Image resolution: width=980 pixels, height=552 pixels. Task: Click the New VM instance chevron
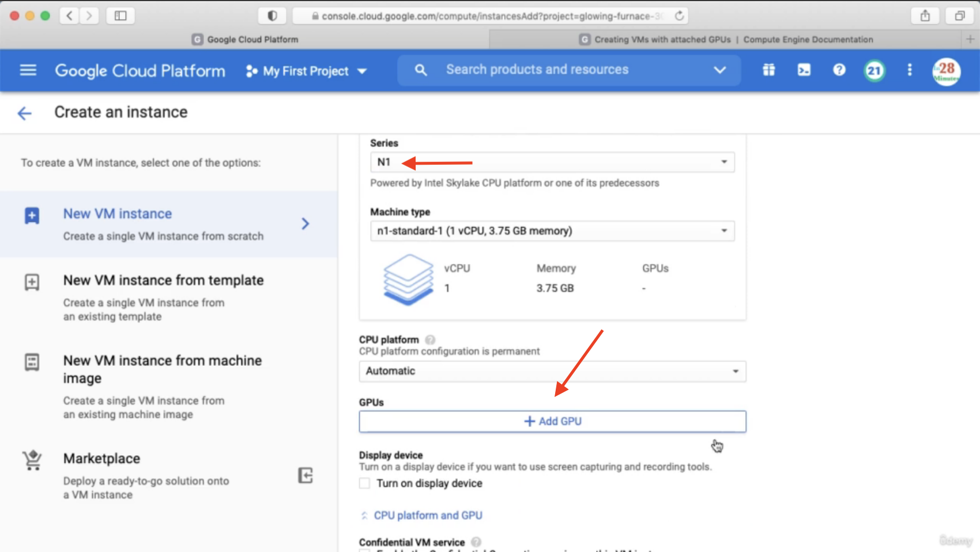(x=306, y=224)
